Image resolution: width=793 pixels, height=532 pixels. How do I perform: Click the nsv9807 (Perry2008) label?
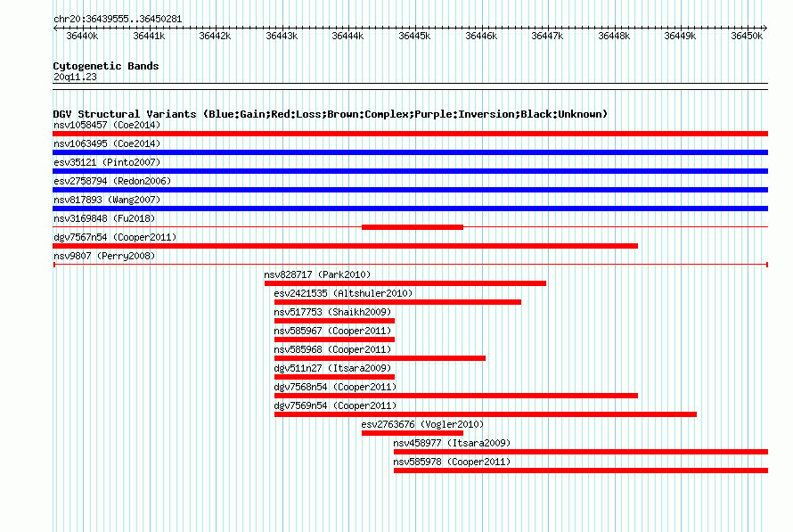point(104,256)
